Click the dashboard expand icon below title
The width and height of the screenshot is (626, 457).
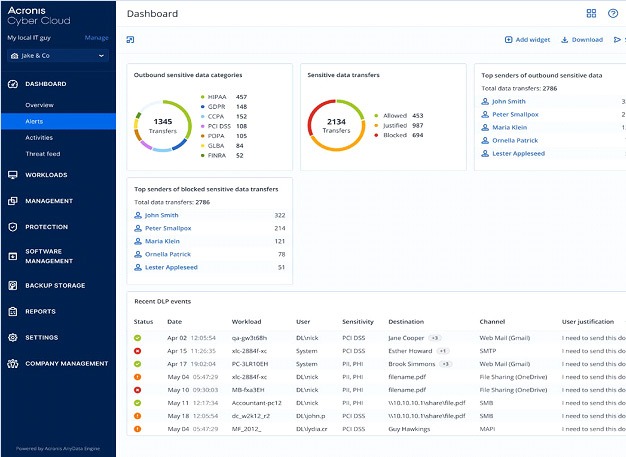[x=131, y=40]
